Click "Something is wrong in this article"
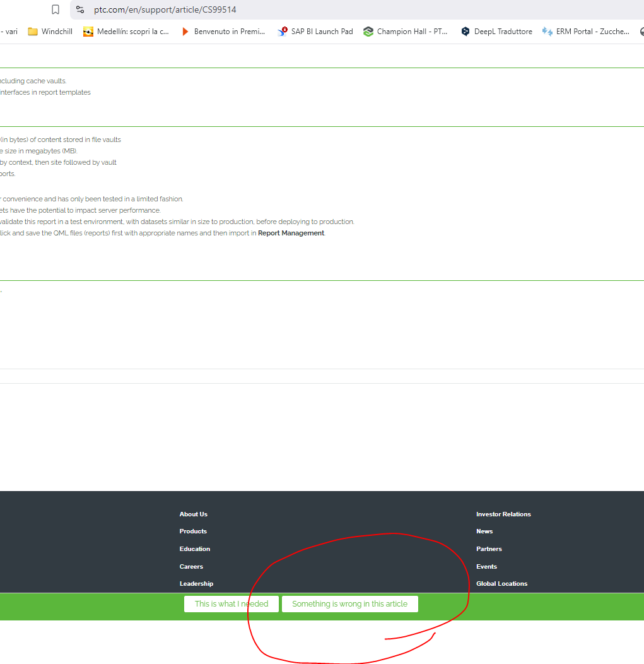644x664 pixels. coord(349,603)
